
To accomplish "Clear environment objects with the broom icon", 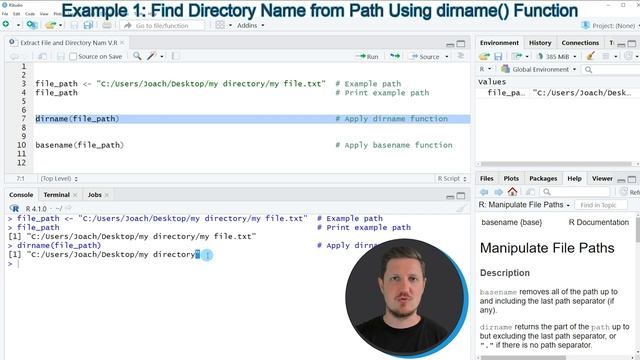I will coord(590,56).
